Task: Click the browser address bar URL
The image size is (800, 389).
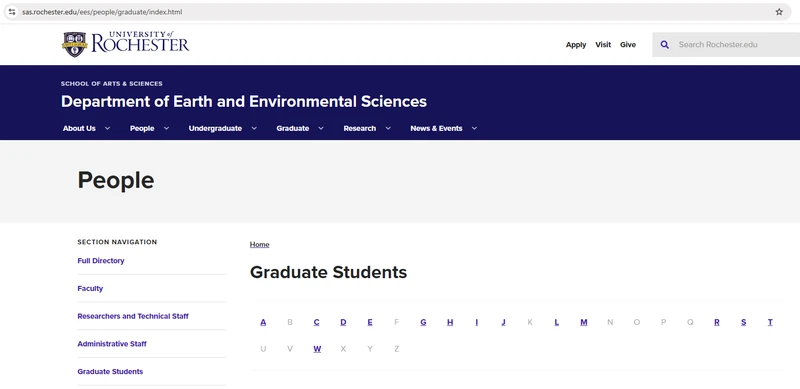Action: click(x=102, y=12)
